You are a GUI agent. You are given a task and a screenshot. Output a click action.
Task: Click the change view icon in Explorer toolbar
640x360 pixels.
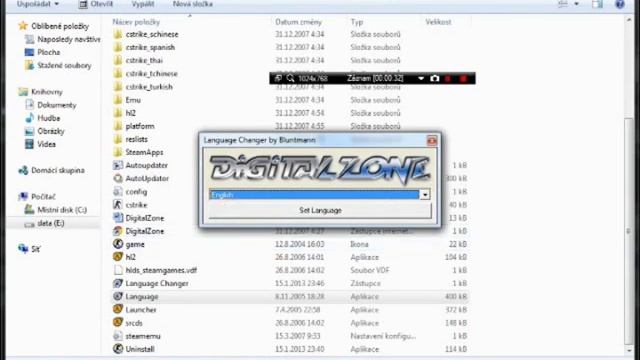[x=563, y=4]
